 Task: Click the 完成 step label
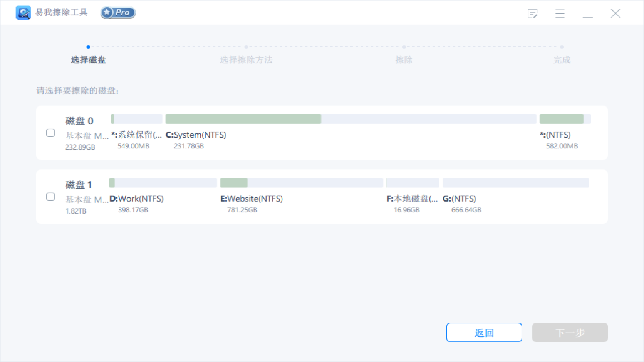point(561,60)
